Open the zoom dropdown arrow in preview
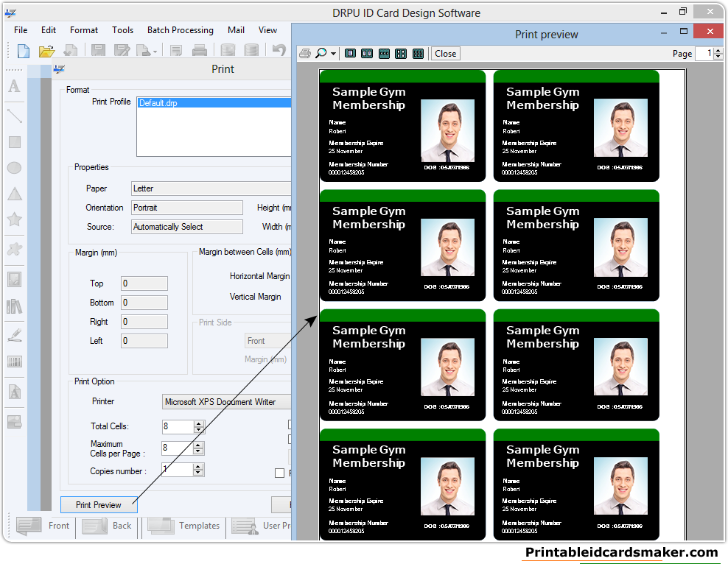This screenshot has width=728, height=564. coord(333,54)
